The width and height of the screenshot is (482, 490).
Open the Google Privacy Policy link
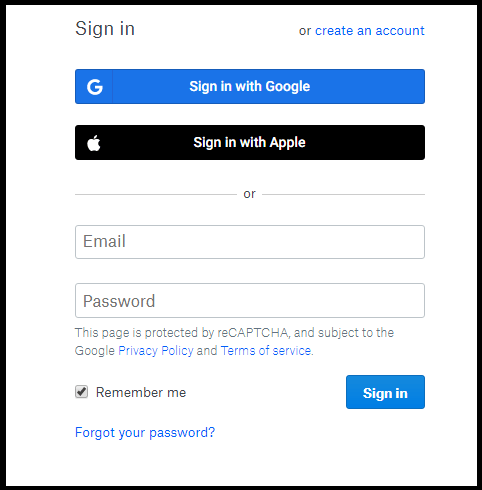pyautogui.click(x=156, y=351)
